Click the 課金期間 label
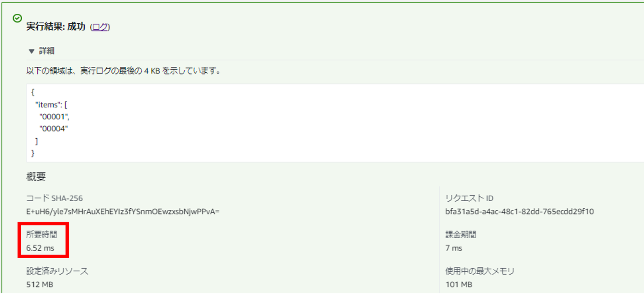This screenshot has width=644, height=295. tap(460, 235)
